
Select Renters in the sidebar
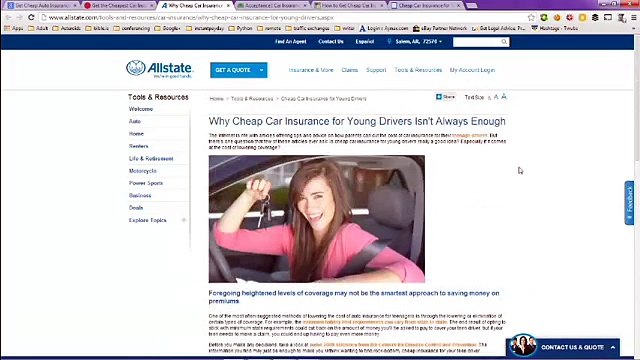tap(138, 146)
